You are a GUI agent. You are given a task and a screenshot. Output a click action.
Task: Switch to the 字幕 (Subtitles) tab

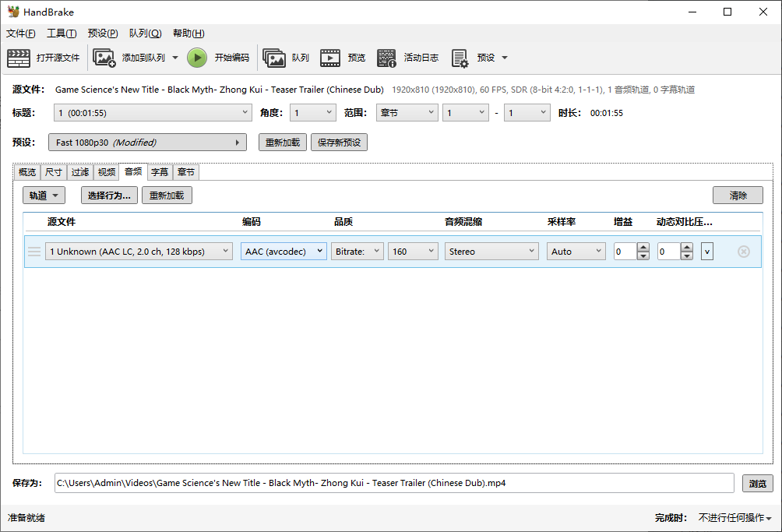point(159,172)
